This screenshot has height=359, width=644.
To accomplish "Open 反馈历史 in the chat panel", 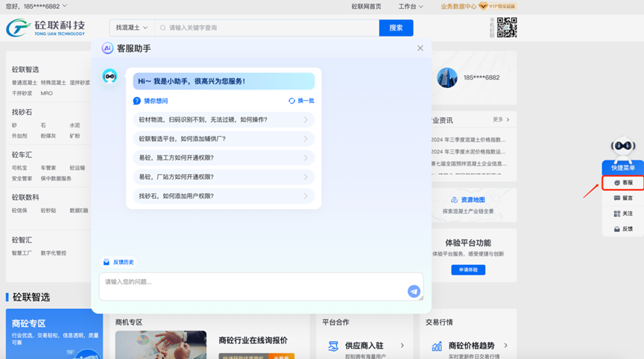I will pyautogui.click(x=119, y=262).
